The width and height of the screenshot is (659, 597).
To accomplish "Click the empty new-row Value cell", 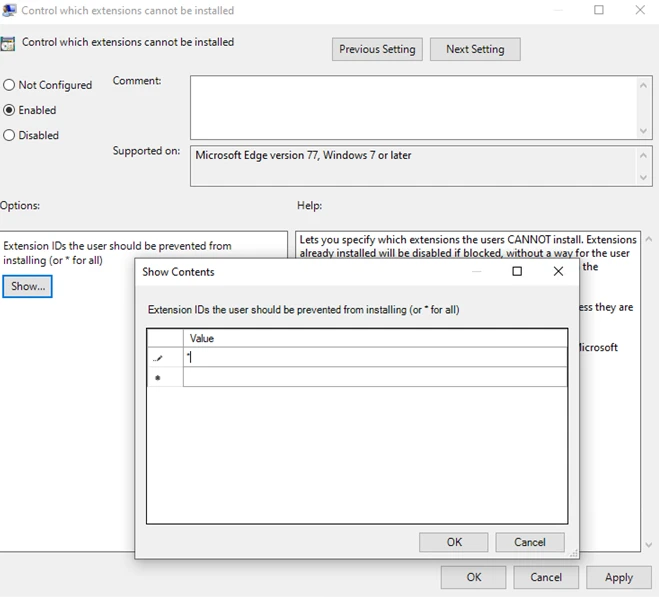I will coord(375,377).
